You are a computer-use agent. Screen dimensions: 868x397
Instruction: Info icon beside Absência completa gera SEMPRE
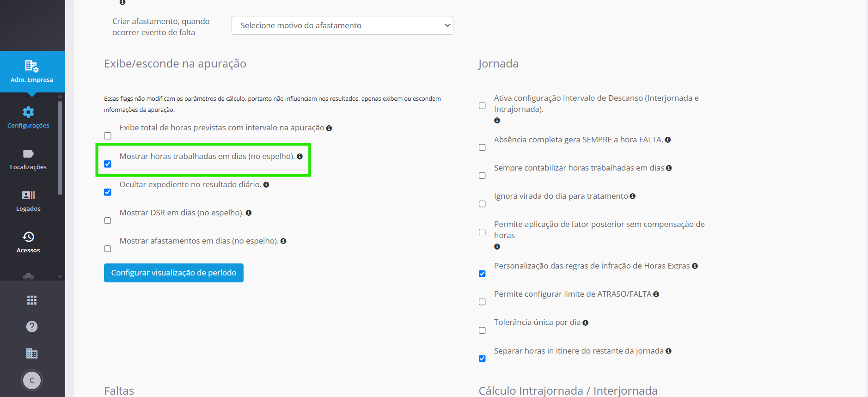668,140
